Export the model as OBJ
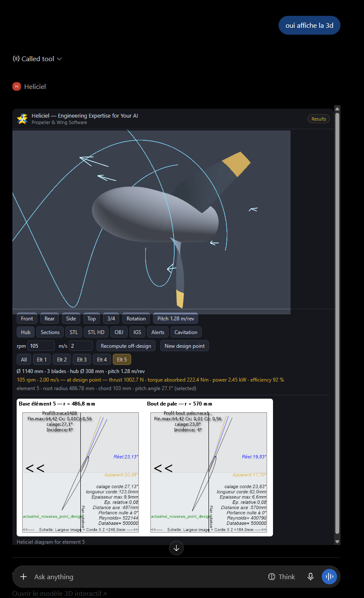The width and height of the screenshot is (364, 598). point(118,332)
